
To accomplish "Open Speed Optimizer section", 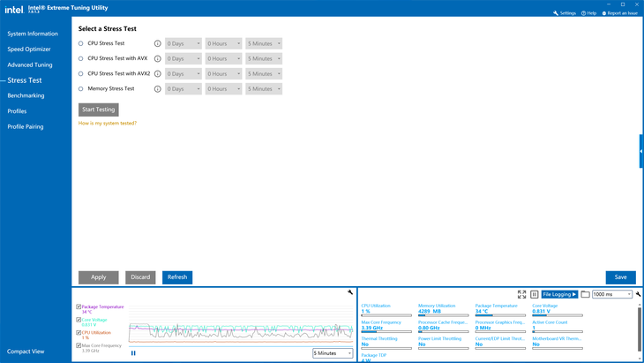I will (x=29, y=49).
